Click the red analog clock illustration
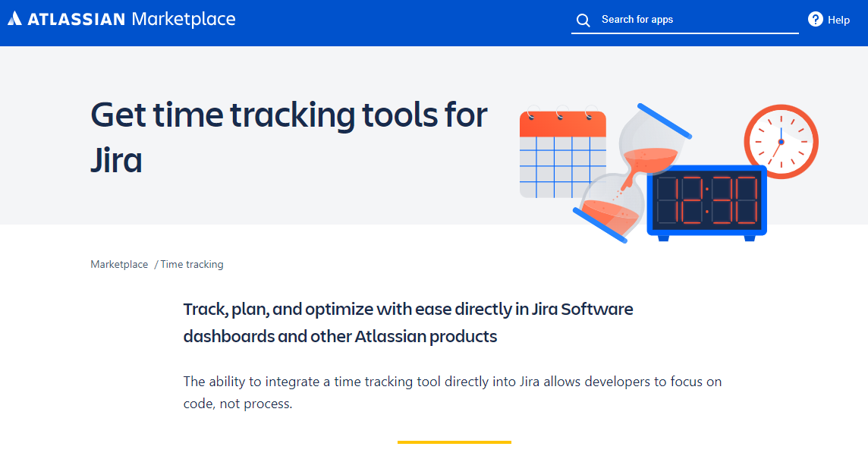 tap(780, 142)
